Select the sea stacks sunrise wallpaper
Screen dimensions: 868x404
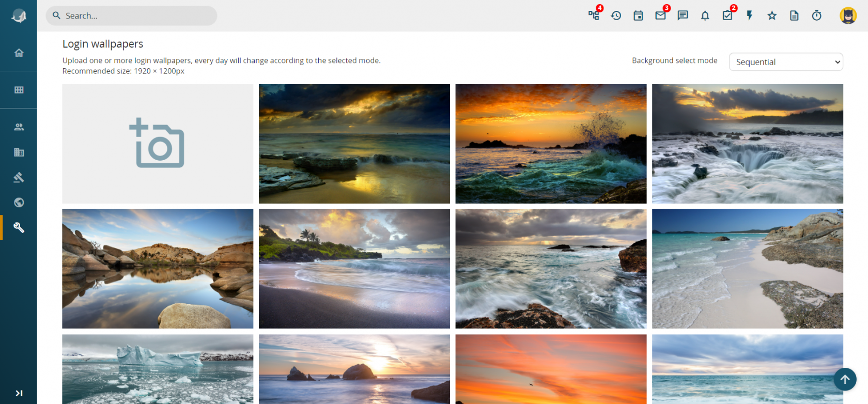tap(354, 369)
